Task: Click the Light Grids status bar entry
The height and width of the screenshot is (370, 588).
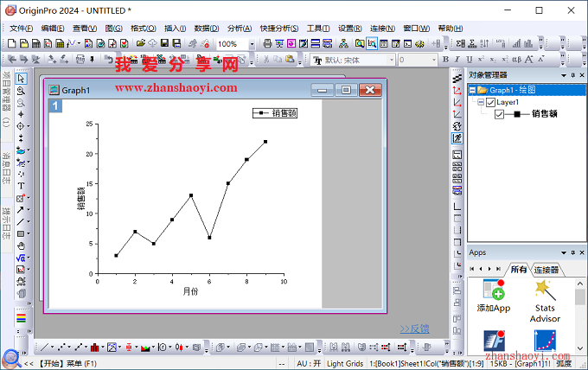Action: coord(345,363)
